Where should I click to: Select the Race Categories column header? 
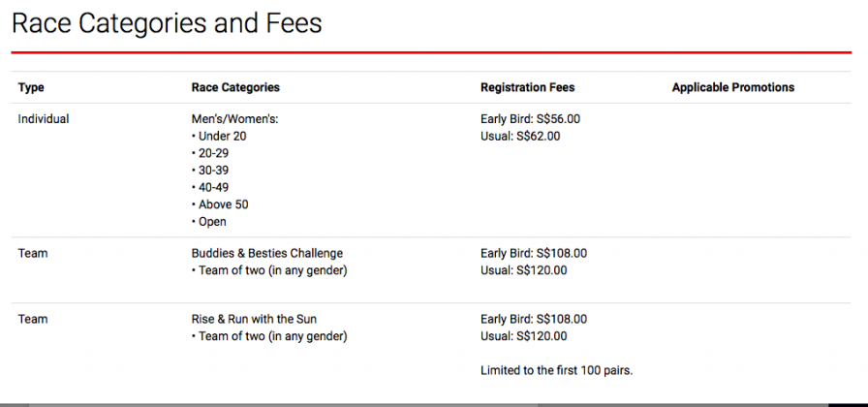tap(235, 87)
